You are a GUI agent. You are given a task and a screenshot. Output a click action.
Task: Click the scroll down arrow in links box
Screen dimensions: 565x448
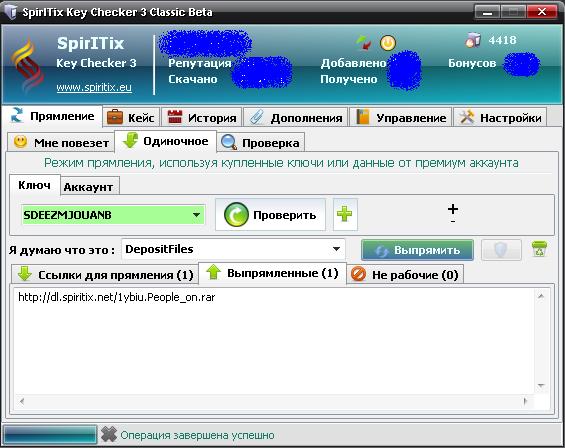click(x=540, y=386)
